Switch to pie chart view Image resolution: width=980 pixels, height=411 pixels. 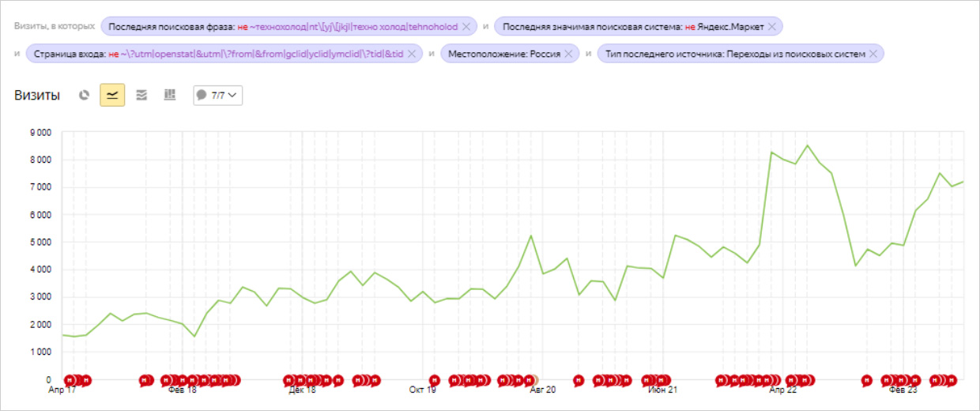85,96
